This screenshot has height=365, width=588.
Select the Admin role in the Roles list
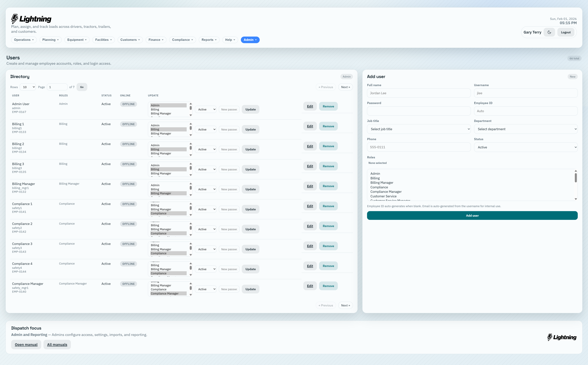pyautogui.click(x=375, y=173)
